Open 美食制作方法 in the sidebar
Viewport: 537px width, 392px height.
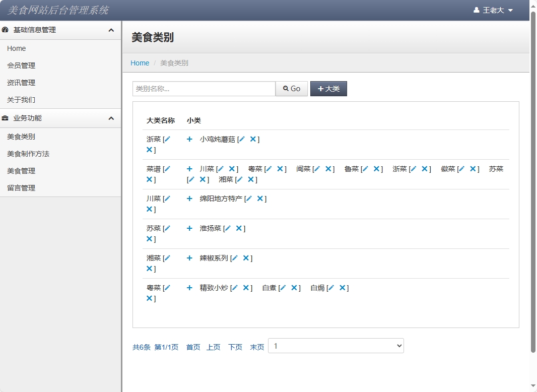pyautogui.click(x=28, y=154)
